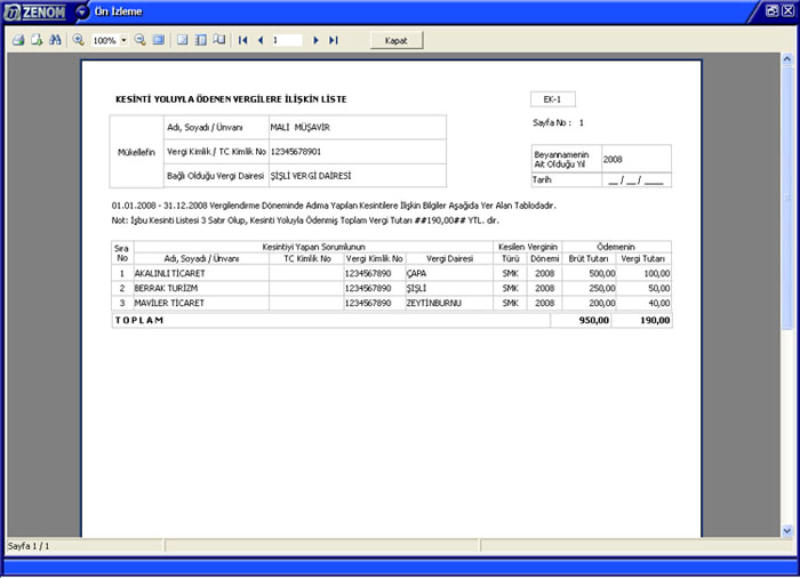Expand the 100% zoom level dropdown
800x578 pixels.
[x=124, y=40]
